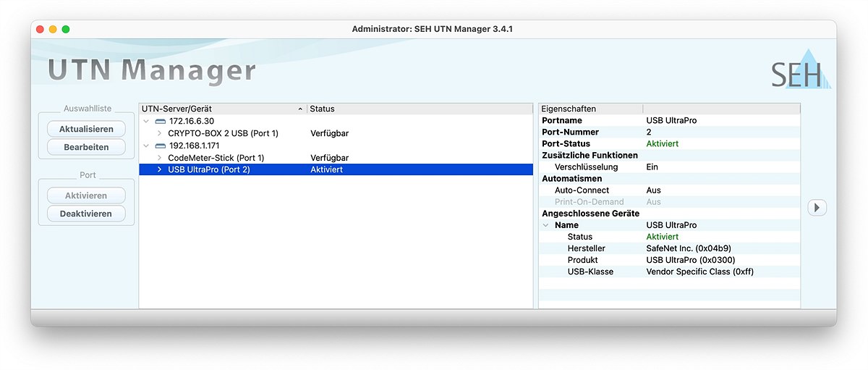Screen dimensions: 868x370
Task: Select the CodeMeter-Stick (Port 1) row
Action: coord(336,158)
